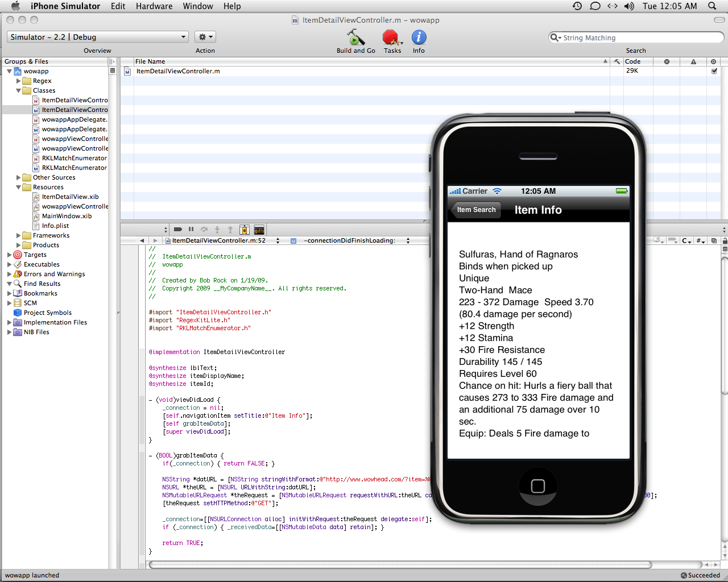Expand the Targets group
Image resolution: width=728 pixels, height=582 pixels.
click(10, 255)
